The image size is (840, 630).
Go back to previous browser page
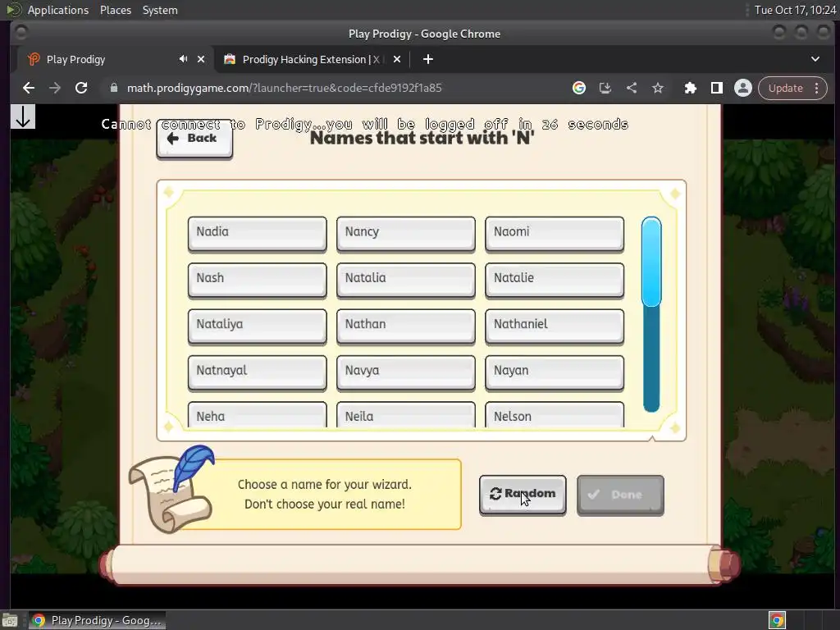click(29, 88)
